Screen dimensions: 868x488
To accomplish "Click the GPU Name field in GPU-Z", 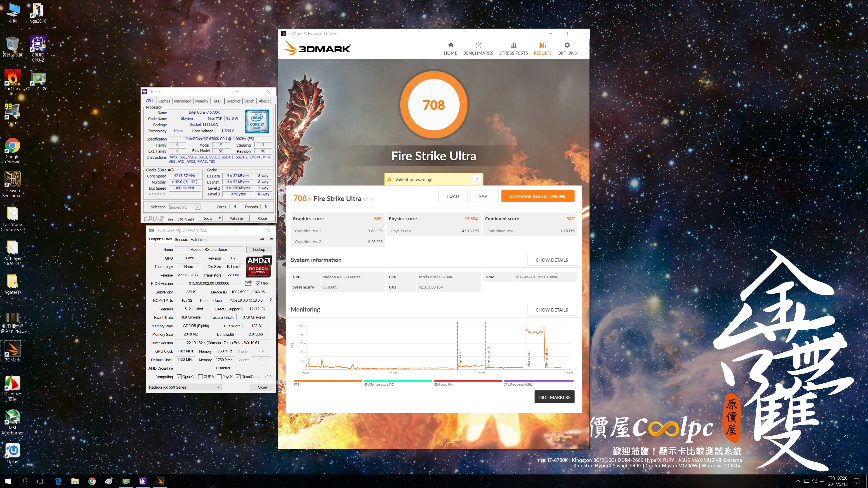I will click(x=209, y=250).
